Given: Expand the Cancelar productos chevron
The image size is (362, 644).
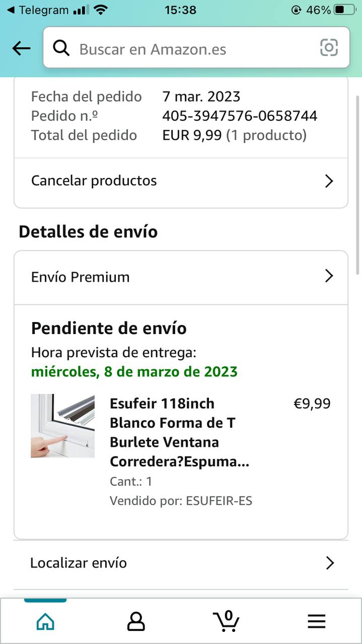Looking at the screenshot, I should tap(329, 181).
